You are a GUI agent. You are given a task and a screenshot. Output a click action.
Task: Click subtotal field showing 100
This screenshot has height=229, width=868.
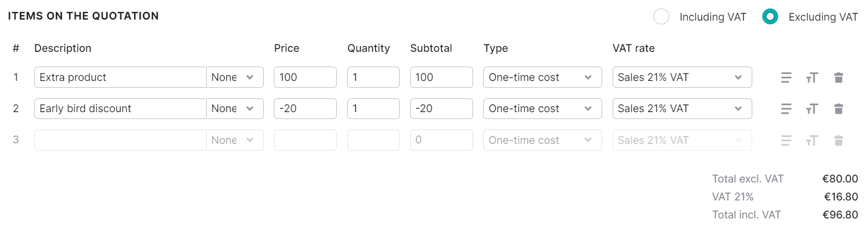pos(441,77)
